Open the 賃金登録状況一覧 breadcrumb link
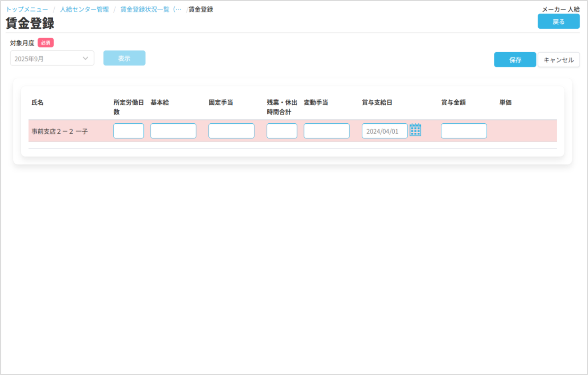 point(151,9)
